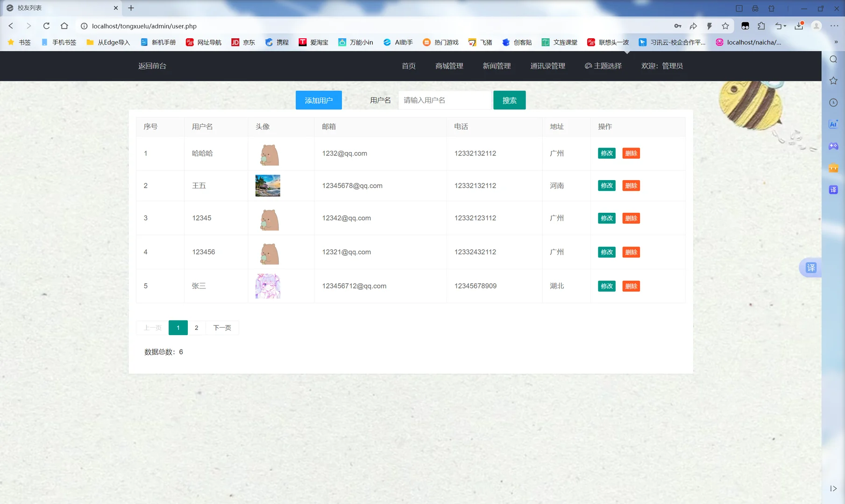Screen dimensions: 845x504
Task: Open sidebar search with magnifier icon
Action: point(833,59)
